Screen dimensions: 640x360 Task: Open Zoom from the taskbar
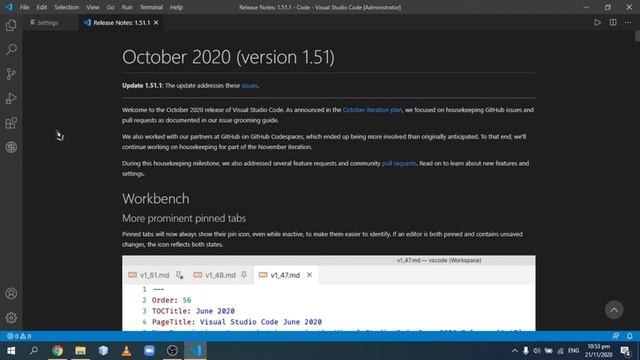pos(149,351)
